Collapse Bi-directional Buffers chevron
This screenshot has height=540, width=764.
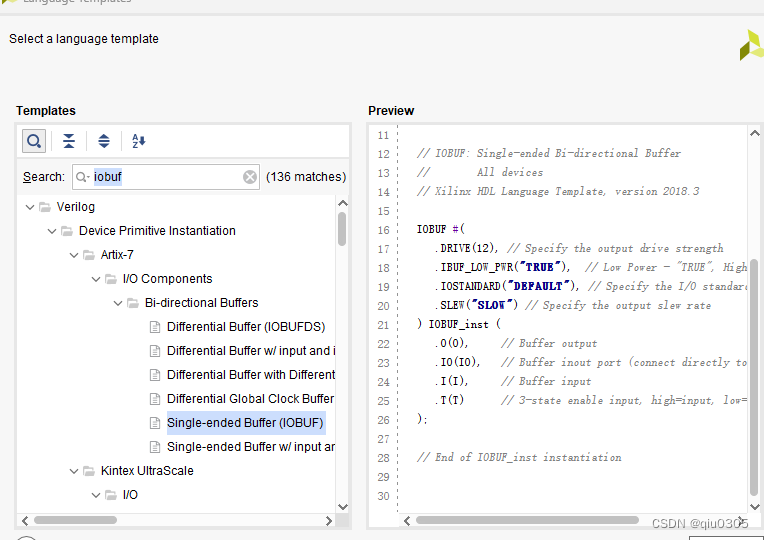[117, 303]
